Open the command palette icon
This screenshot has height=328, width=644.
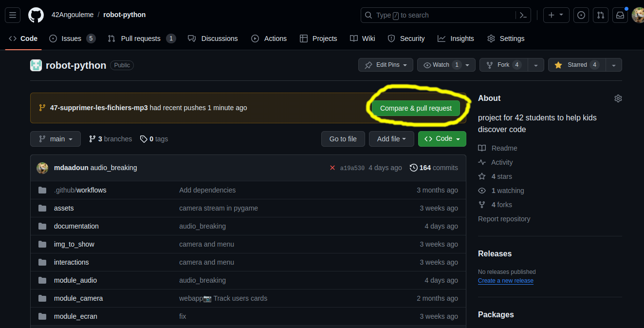tap(523, 15)
